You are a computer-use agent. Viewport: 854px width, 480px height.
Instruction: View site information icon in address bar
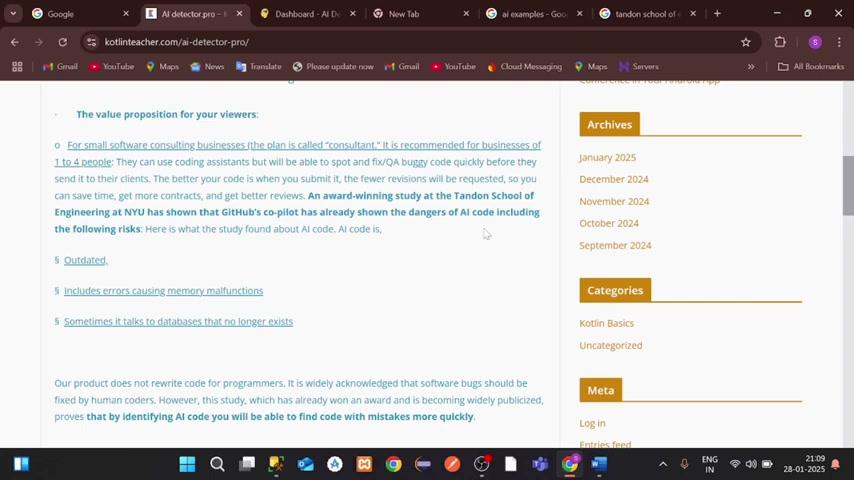tap(92, 42)
